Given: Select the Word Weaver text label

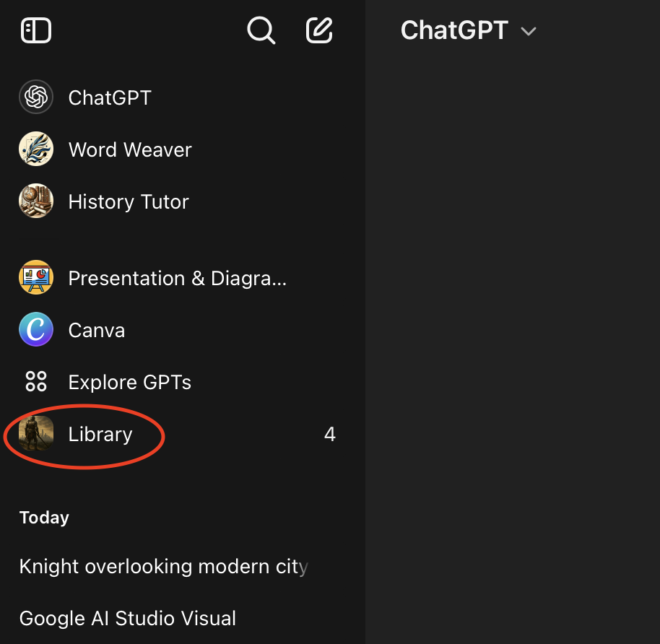Looking at the screenshot, I should 130,149.
